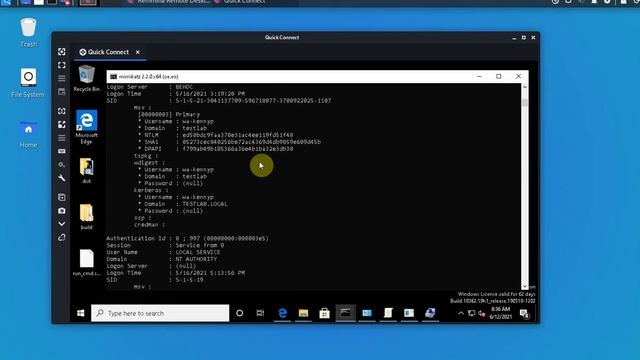Disconnect the session with the bottom sidebar icon
Viewport: 640px width, 360px height.
tap(62, 237)
